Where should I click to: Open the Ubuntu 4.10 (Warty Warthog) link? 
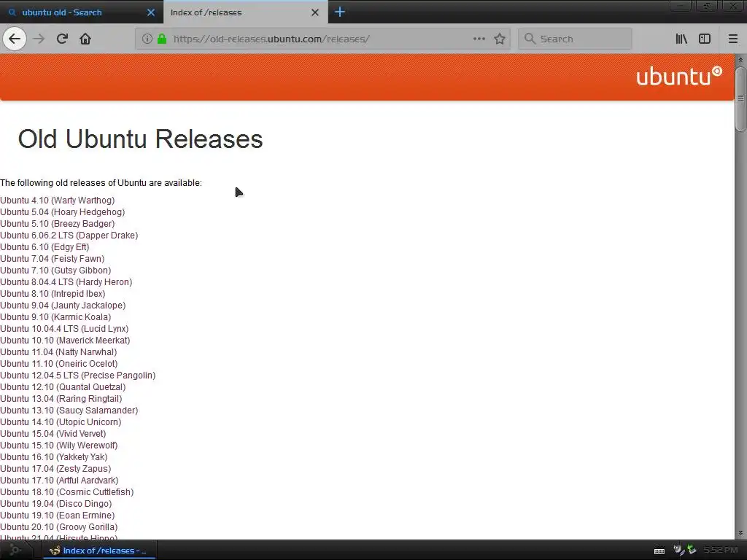pyautogui.click(x=57, y=200)
